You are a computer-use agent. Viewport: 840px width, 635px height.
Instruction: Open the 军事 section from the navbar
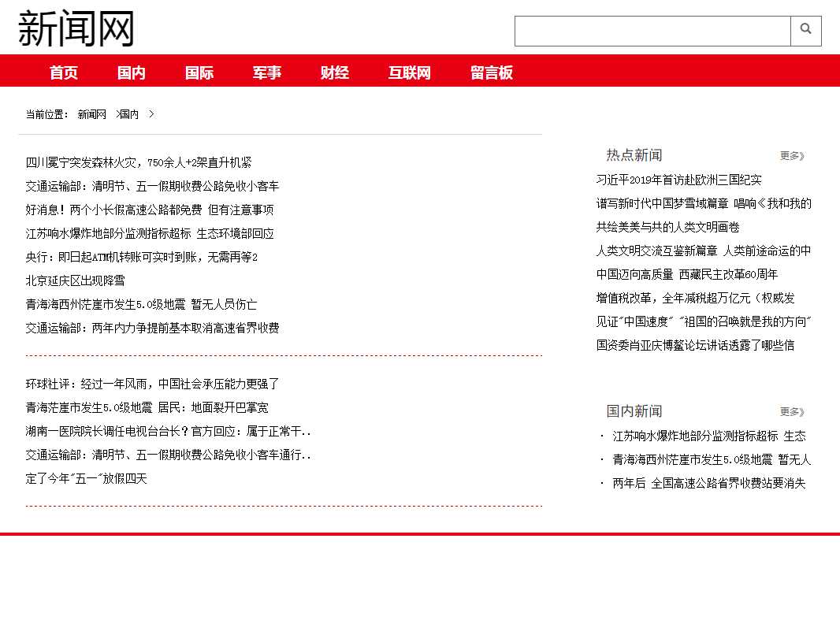point(267,72)
